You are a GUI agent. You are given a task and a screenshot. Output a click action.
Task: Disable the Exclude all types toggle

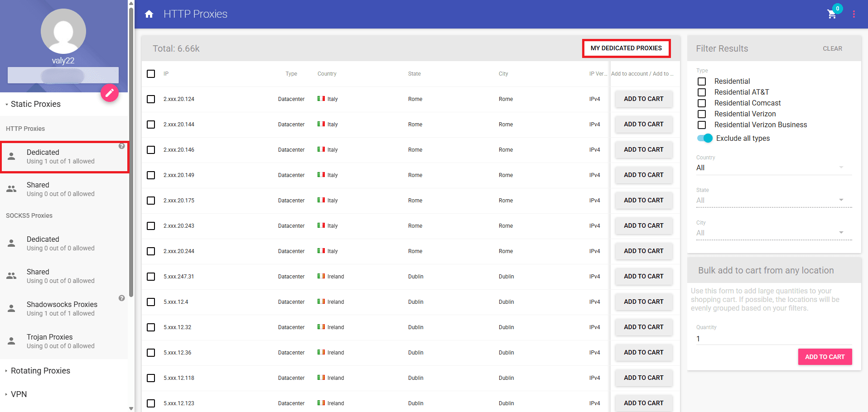(x=704, y=138)
